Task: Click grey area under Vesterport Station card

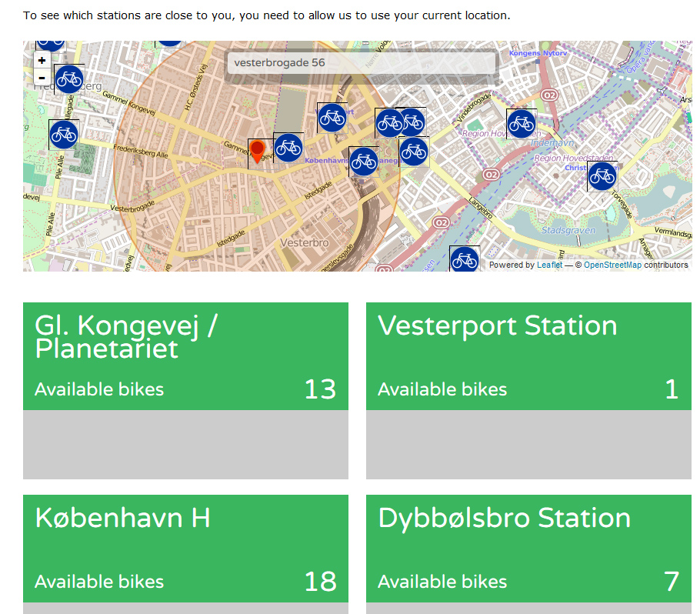Action: point(528,445)
